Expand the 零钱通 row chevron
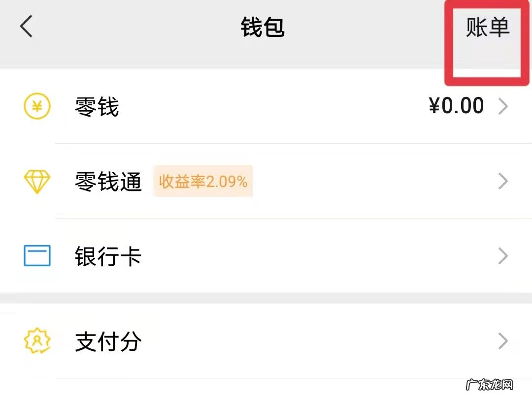 503,181
